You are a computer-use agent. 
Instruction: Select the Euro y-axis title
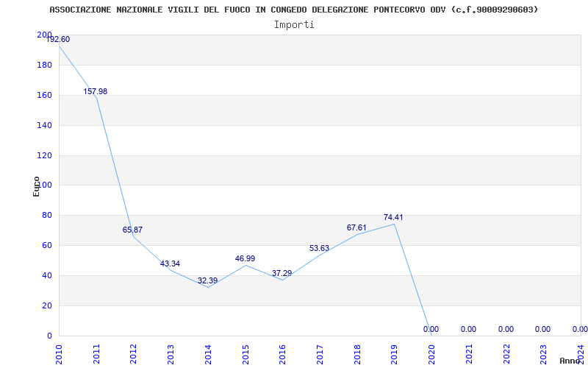click(36, 186)
